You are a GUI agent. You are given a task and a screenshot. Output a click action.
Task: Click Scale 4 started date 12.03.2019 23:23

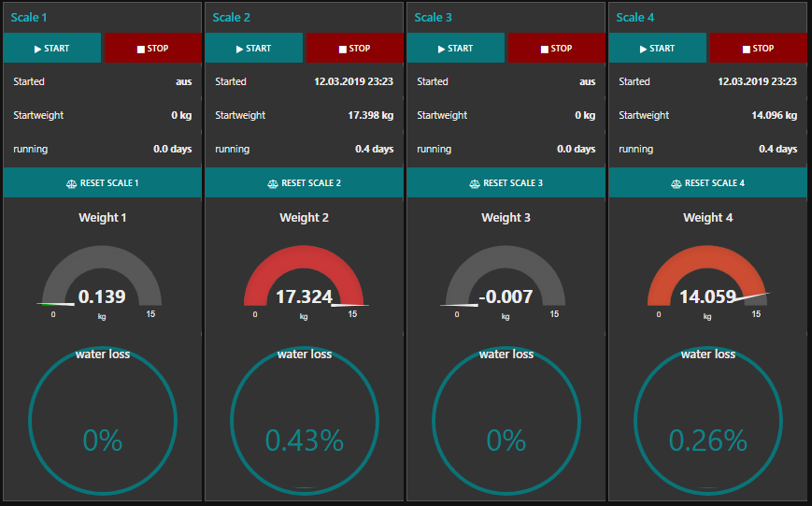(757, 81)
